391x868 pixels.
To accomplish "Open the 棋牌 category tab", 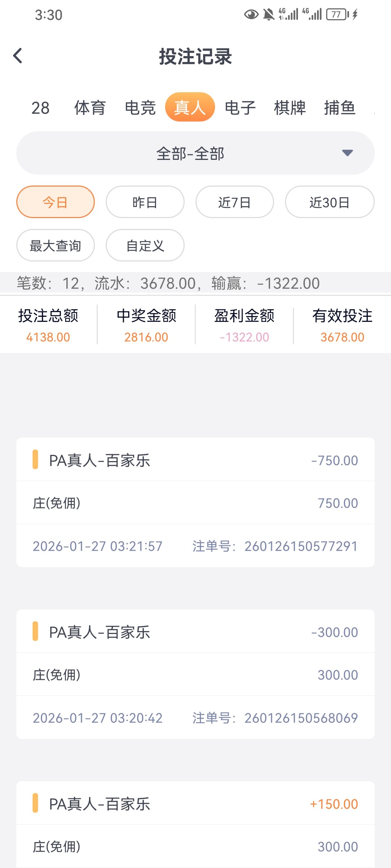I will pyautogui.click(x=290, y=107).
